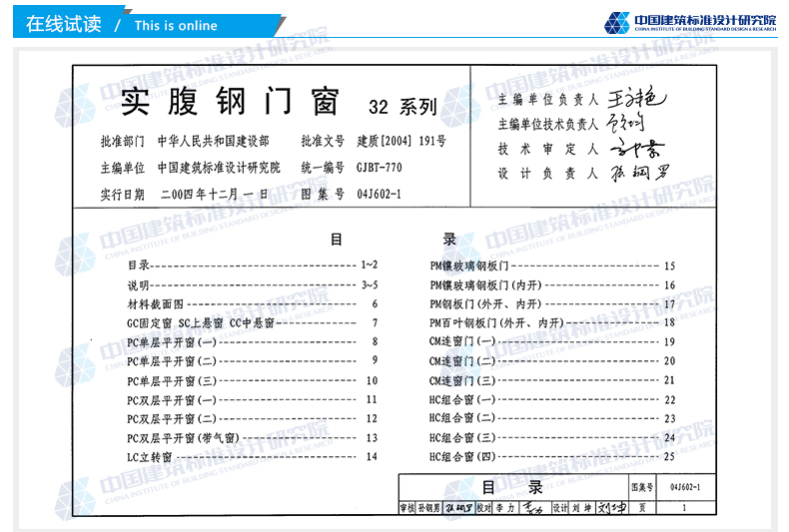Viewport: 789px width, 532px height.
Task: Click entry CM连窗门(一)
Action: [552, 342]
